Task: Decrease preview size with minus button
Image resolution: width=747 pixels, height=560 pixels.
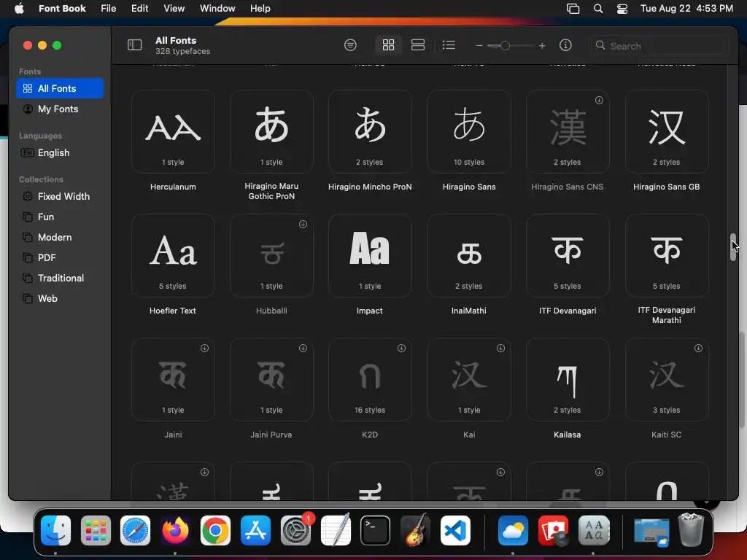Action: 479,46
